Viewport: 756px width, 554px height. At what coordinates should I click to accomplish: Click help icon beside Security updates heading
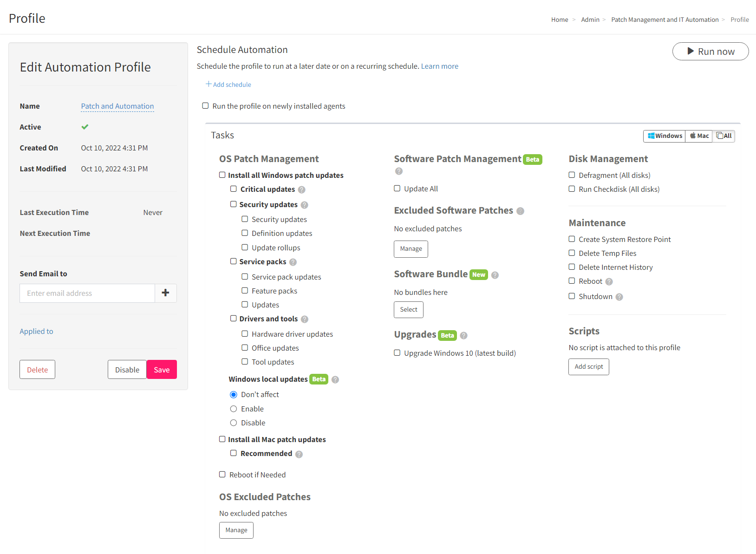[305, 205]
